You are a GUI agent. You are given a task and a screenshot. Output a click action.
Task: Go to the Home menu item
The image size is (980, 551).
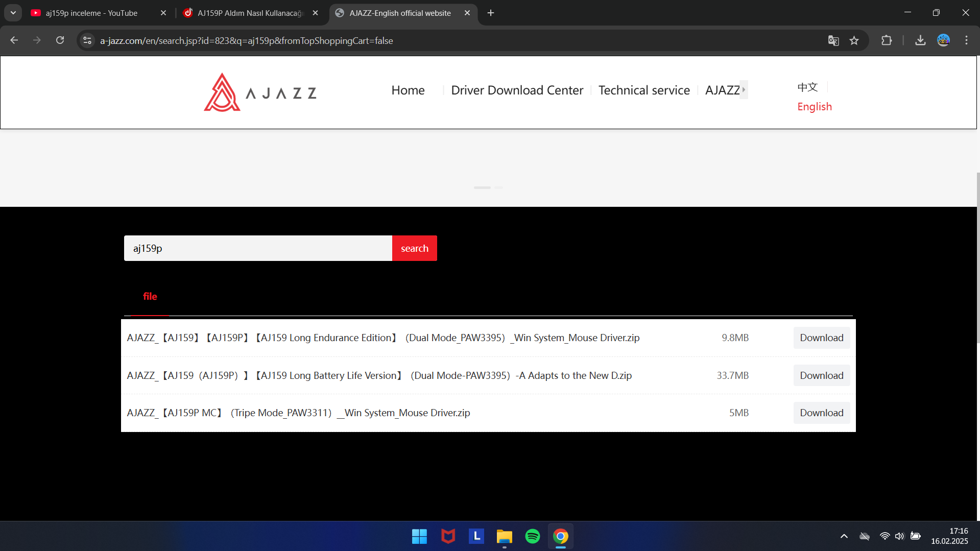pyautogui.click(x=408, y=90)
